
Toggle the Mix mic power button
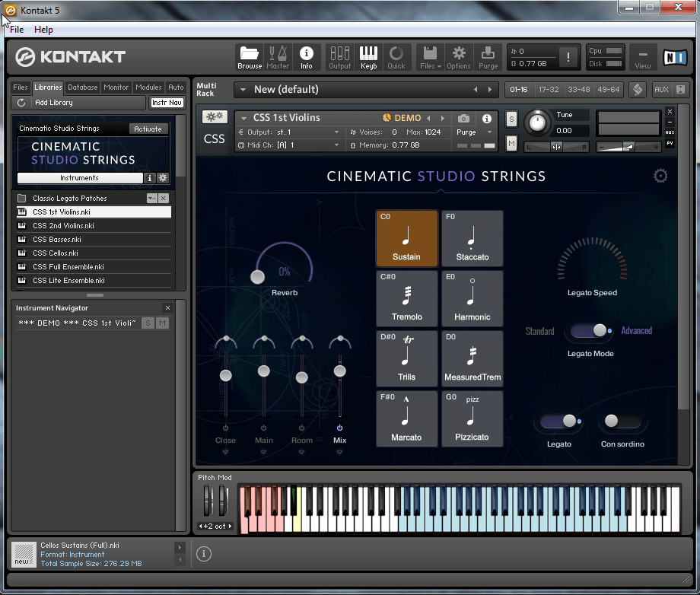340,428
